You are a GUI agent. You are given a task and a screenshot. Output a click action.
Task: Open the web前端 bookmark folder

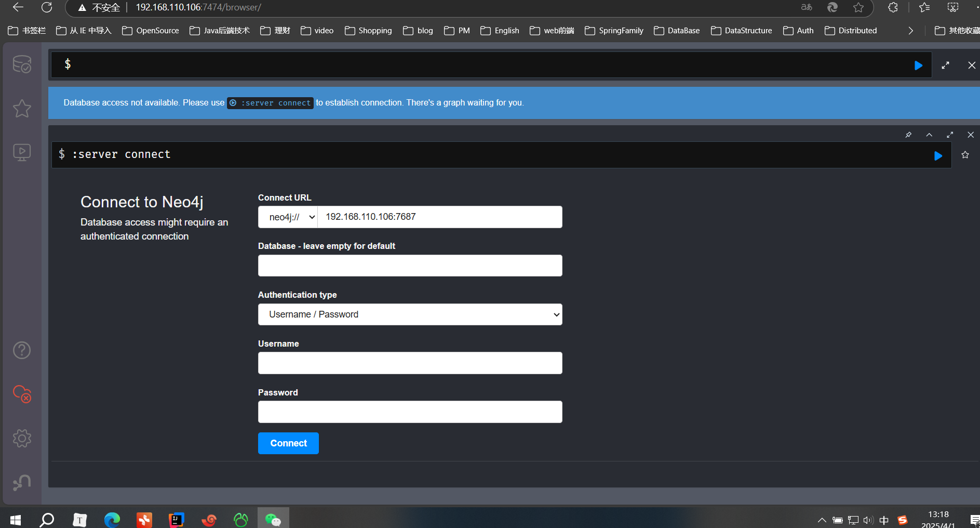pyautogui.click(x=552, y=31)
